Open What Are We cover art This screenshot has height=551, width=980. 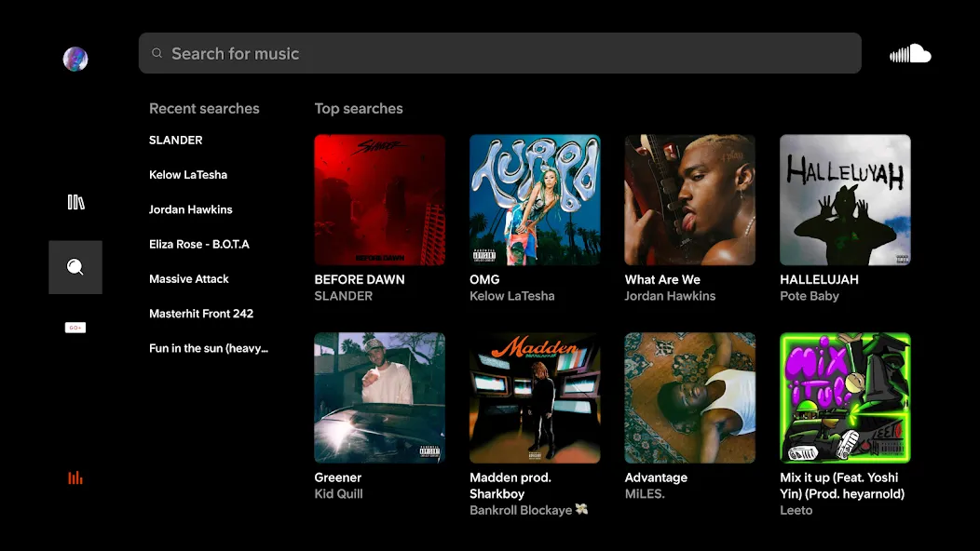tap(690, 200)
